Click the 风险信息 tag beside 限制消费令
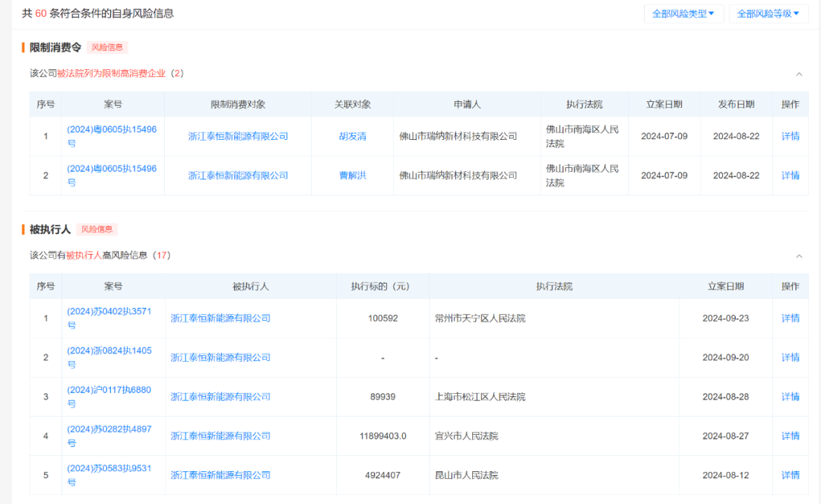The image size is (821, 504). tap(107, 47)
